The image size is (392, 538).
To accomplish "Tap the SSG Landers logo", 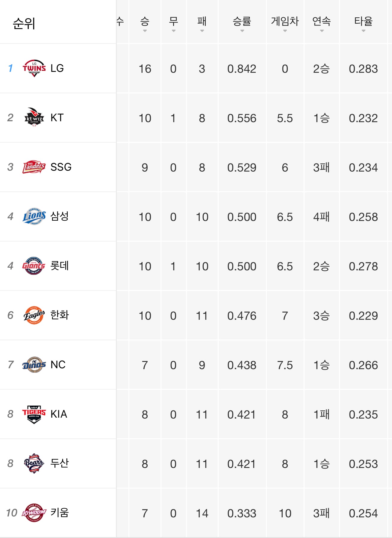I will point(34,167).
